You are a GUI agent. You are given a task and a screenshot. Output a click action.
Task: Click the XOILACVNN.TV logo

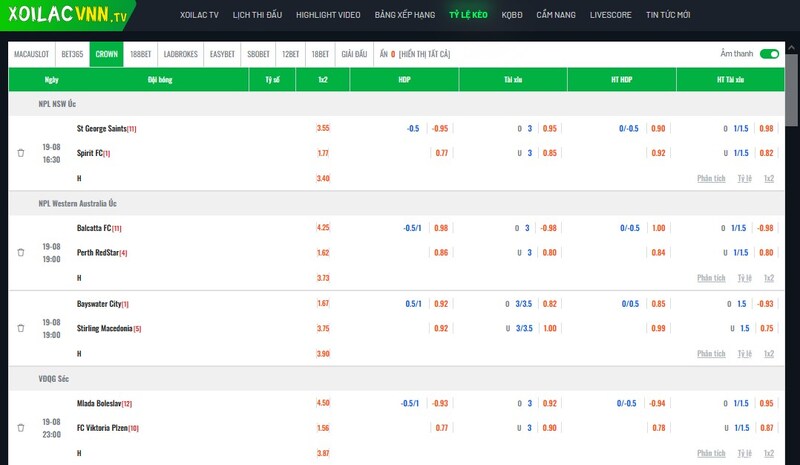tap(67, 15)
